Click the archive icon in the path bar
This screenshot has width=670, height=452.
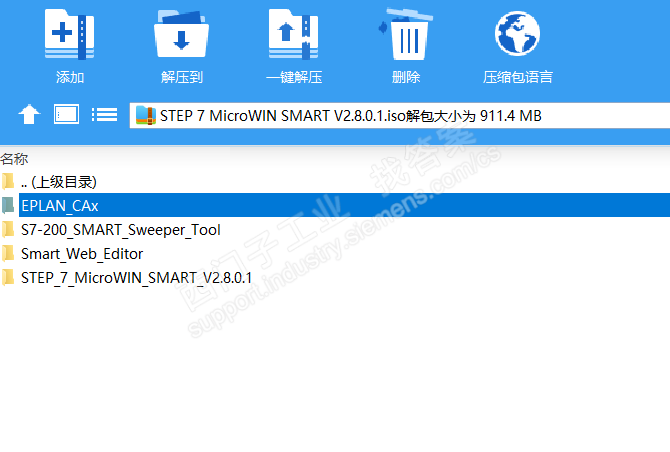145,115
